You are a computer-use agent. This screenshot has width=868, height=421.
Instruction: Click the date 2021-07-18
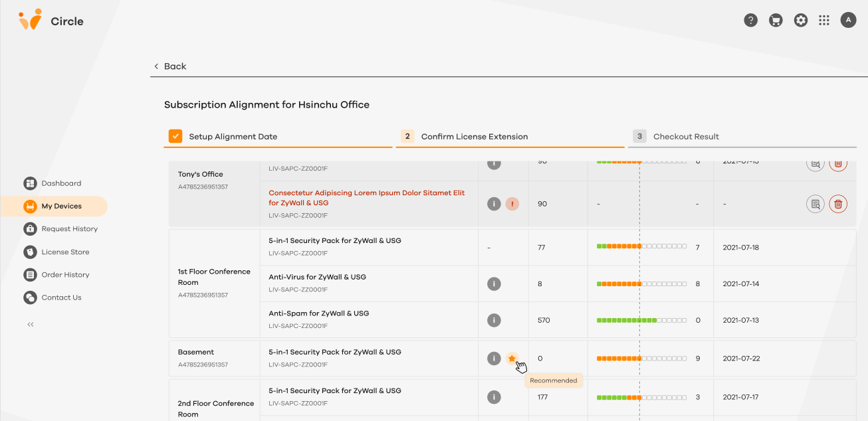tap(741, 247)
